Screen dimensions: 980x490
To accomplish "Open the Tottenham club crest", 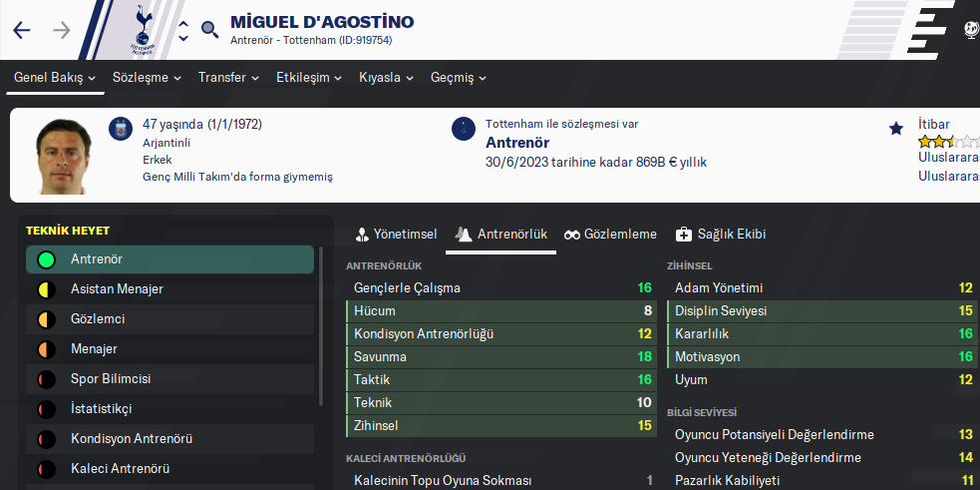I will tap(145, 28).
